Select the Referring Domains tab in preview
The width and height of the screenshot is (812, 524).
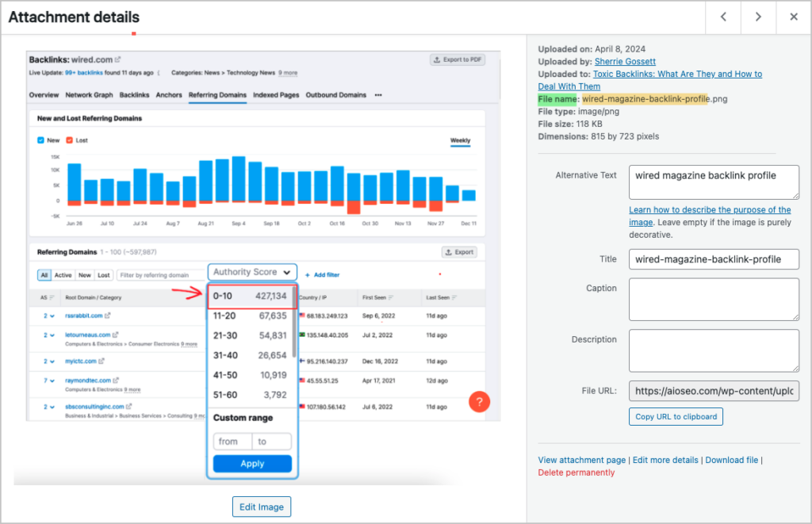click(217, 95)
